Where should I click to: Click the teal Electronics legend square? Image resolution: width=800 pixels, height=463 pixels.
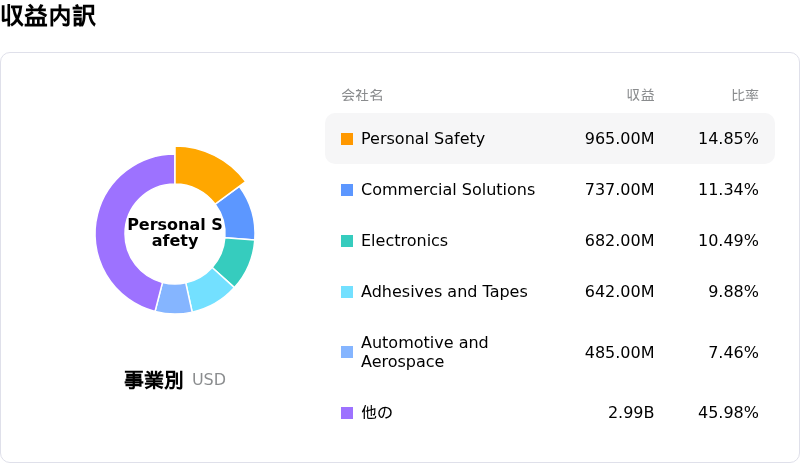point(347,241)
